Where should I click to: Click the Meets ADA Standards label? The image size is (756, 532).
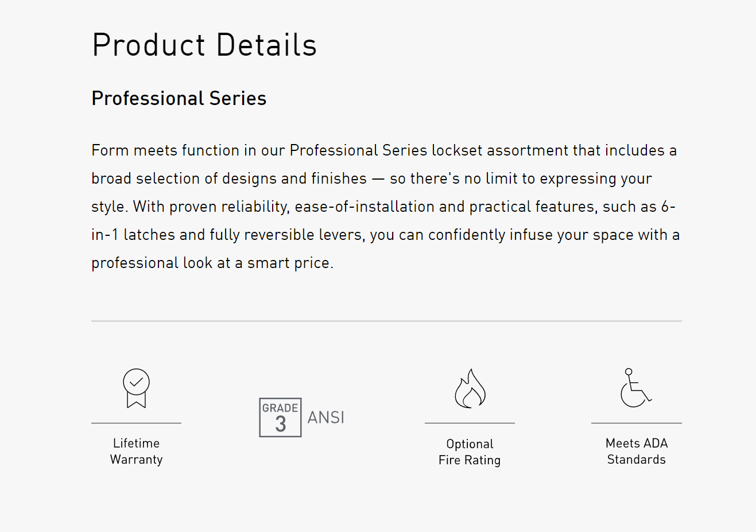(637, 451)
